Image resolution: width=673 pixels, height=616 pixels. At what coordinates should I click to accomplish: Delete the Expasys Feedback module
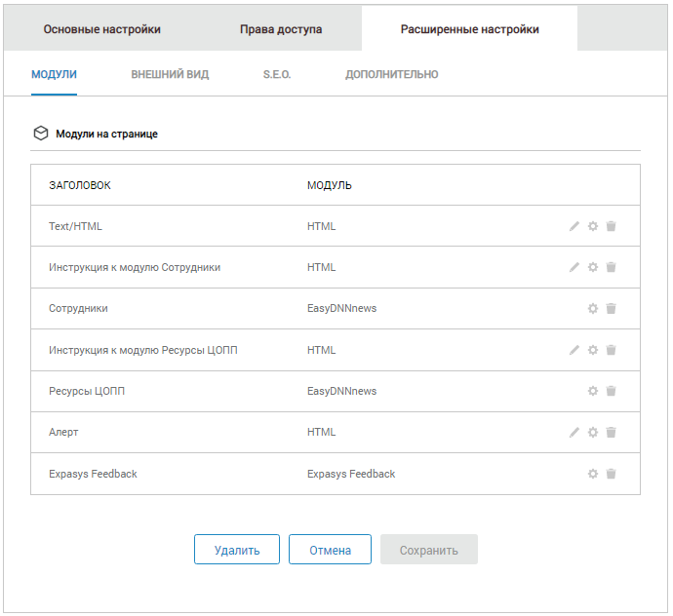pyautogui.click(x=612, y=474)
